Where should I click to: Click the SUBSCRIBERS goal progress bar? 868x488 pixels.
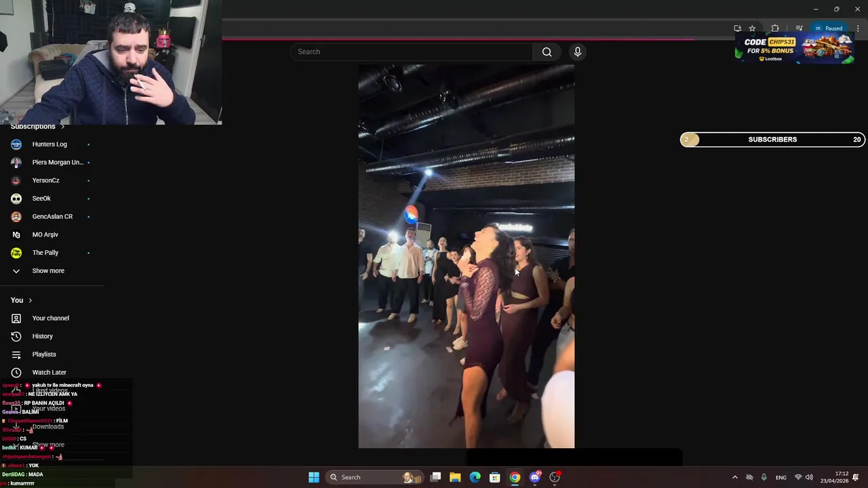(x=772, y=140)
